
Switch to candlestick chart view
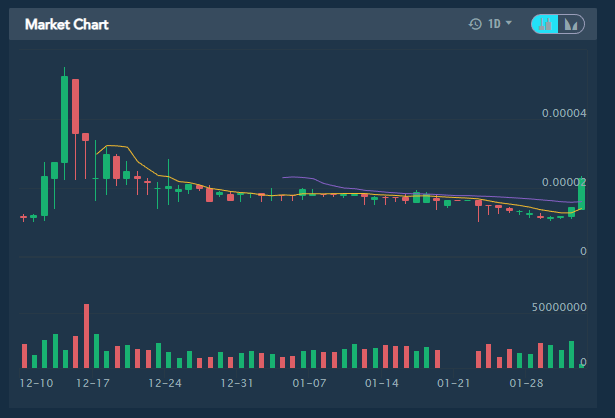click(547, 24)
